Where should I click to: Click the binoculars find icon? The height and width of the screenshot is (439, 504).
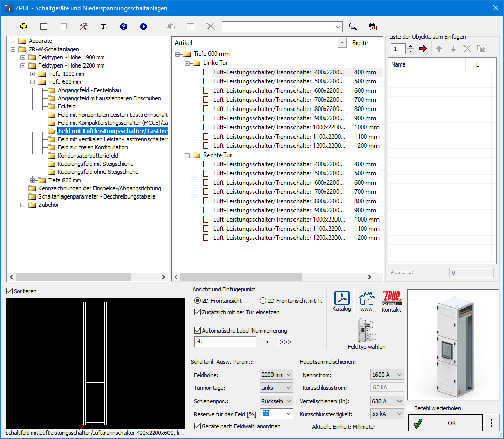[373, 26]
